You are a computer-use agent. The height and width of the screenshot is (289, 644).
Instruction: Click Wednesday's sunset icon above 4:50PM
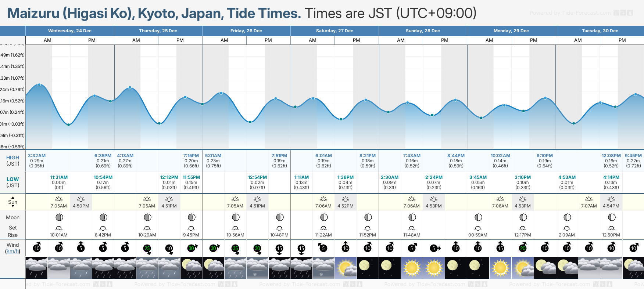(x=81, y=199)
